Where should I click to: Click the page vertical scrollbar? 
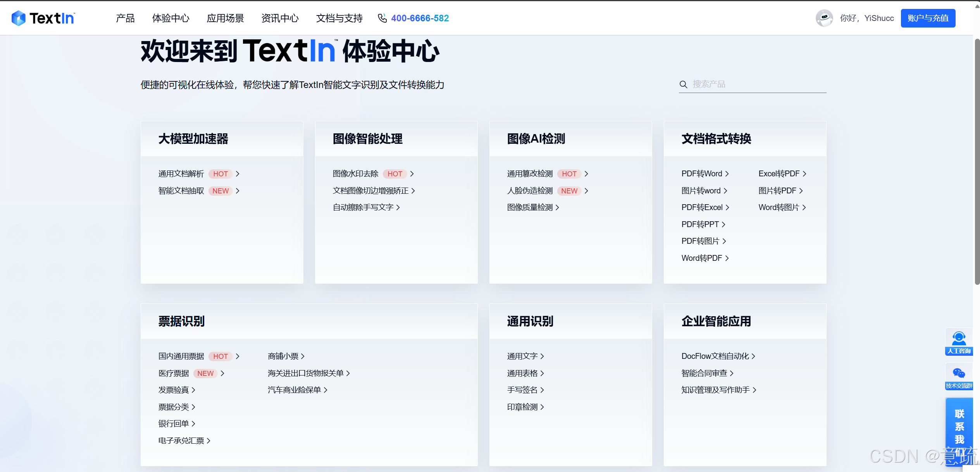coord(977,161)
